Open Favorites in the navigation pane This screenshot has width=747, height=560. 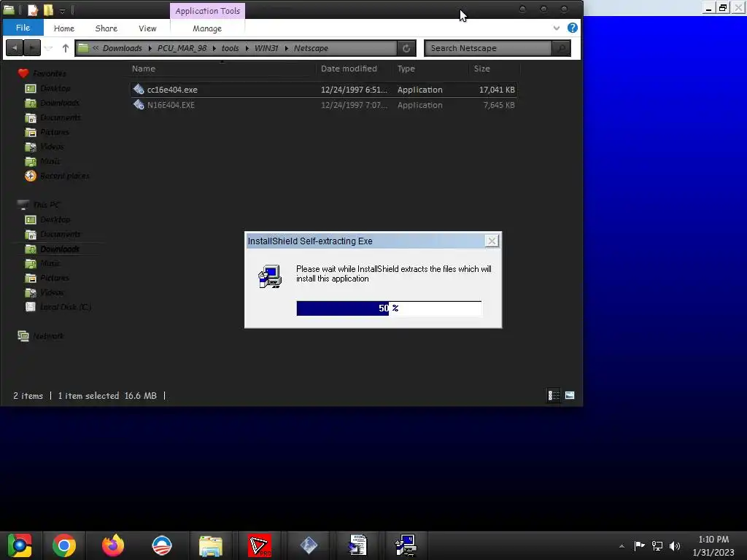point(49,74)
